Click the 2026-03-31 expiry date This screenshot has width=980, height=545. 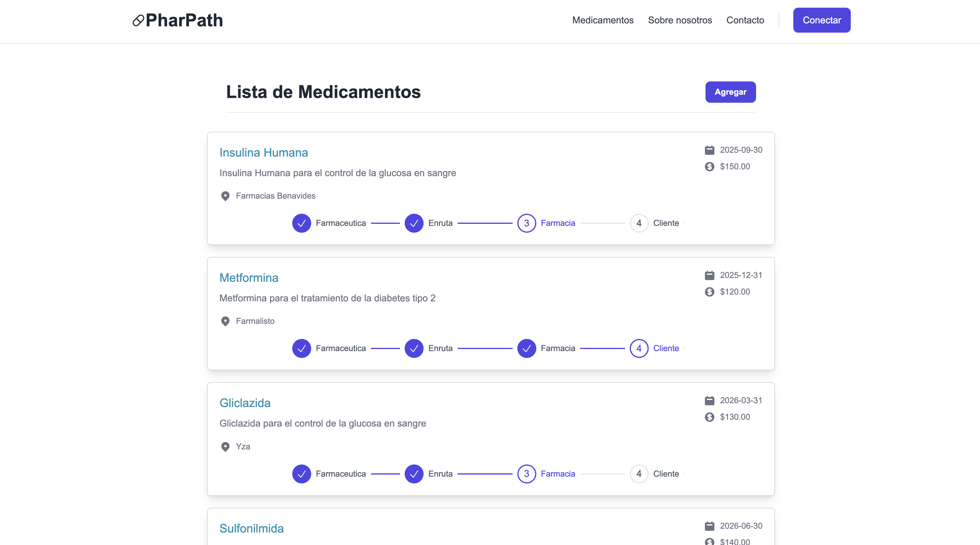pos(741,401)
